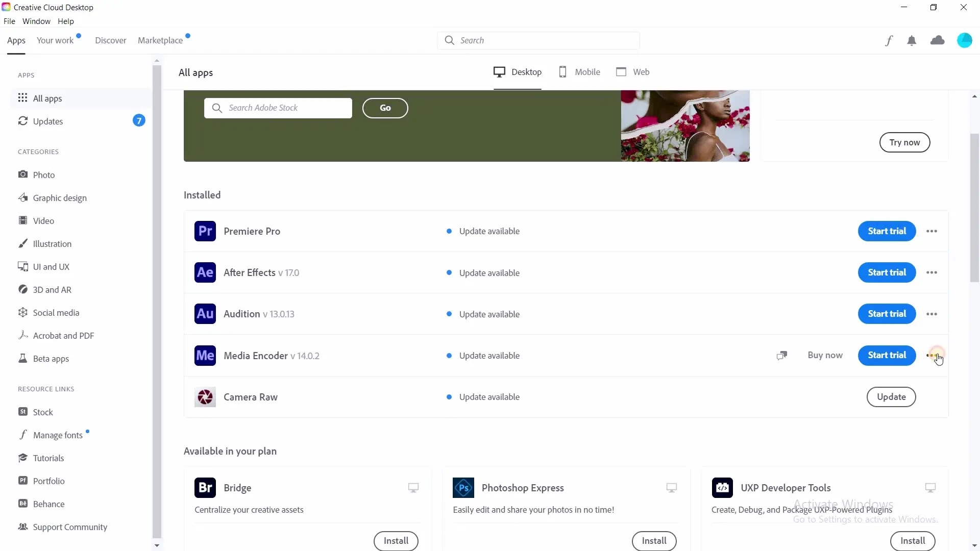
Task: Open more options for Media Encoder
Action: click(x=932, y=355)
